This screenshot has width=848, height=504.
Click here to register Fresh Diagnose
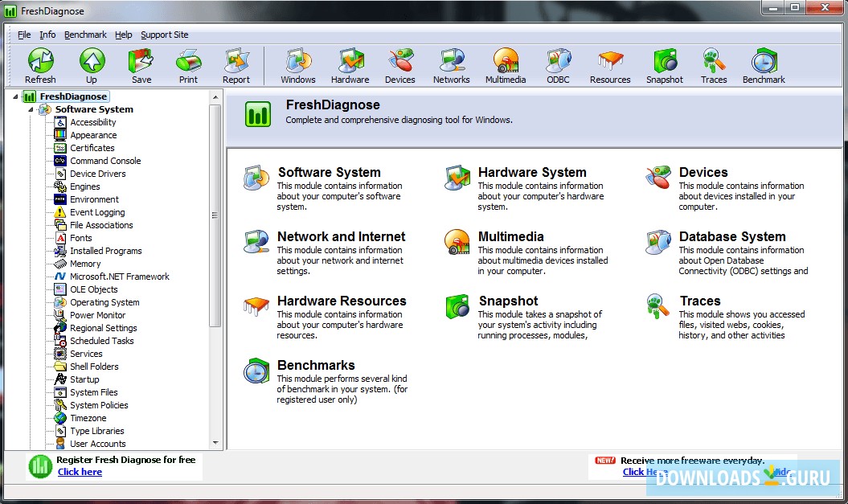point(80,471)
